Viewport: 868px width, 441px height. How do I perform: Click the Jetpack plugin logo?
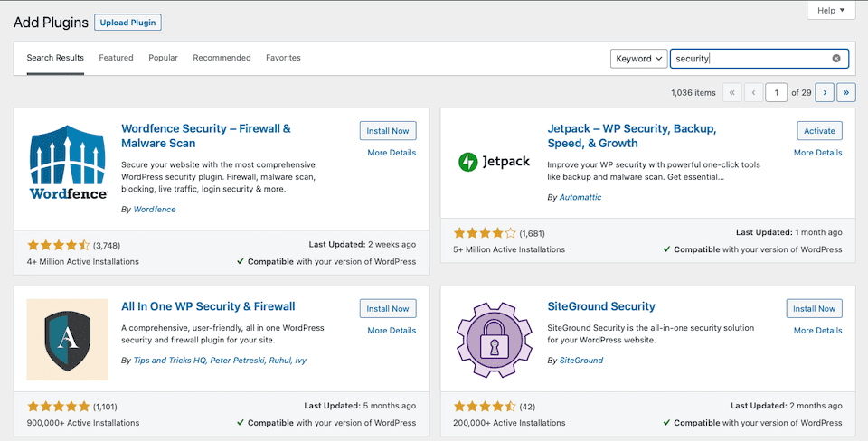(x=494, y=162)
